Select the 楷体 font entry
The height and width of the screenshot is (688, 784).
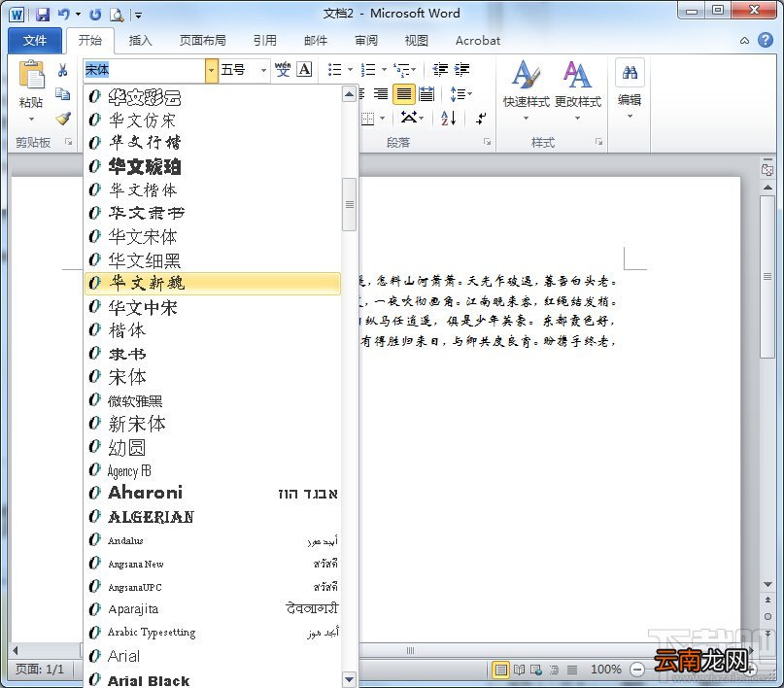(x=213, y=330)
